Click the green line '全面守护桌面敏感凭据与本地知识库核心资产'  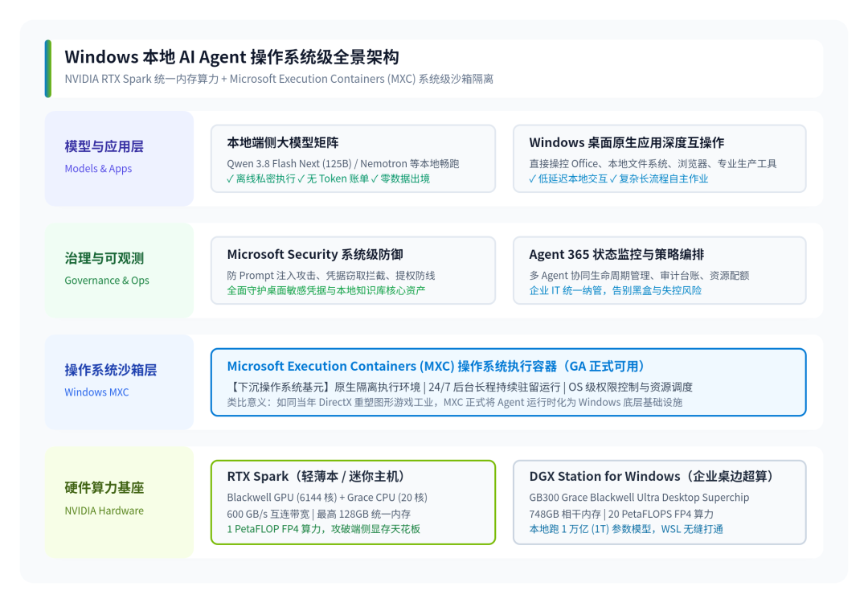click(x=326, y=290)
